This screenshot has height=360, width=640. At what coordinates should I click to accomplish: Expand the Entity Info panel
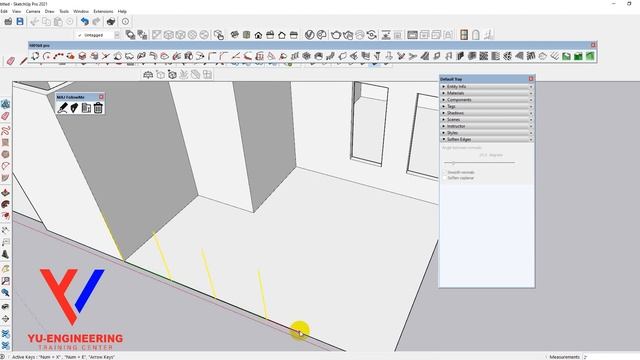444,87
